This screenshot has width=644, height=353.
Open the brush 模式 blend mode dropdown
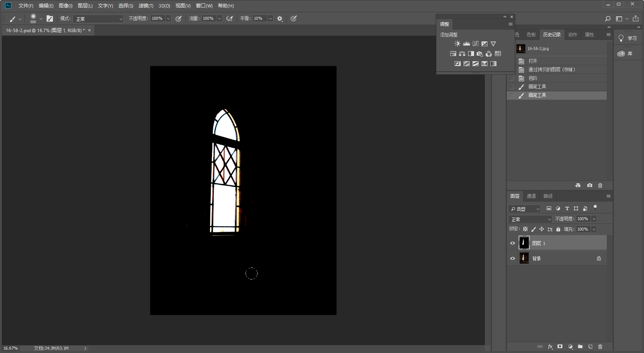[x=98, y=19]
